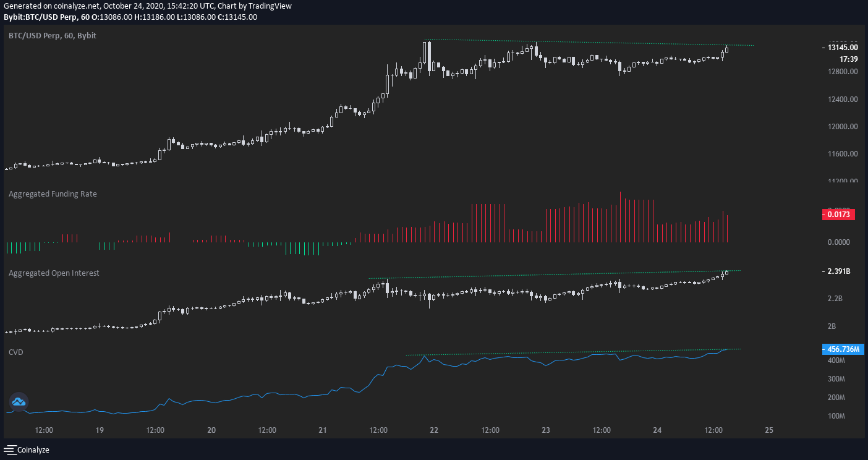Click the current price label 13145.00
868x460 pixels.
coord(843,47)
